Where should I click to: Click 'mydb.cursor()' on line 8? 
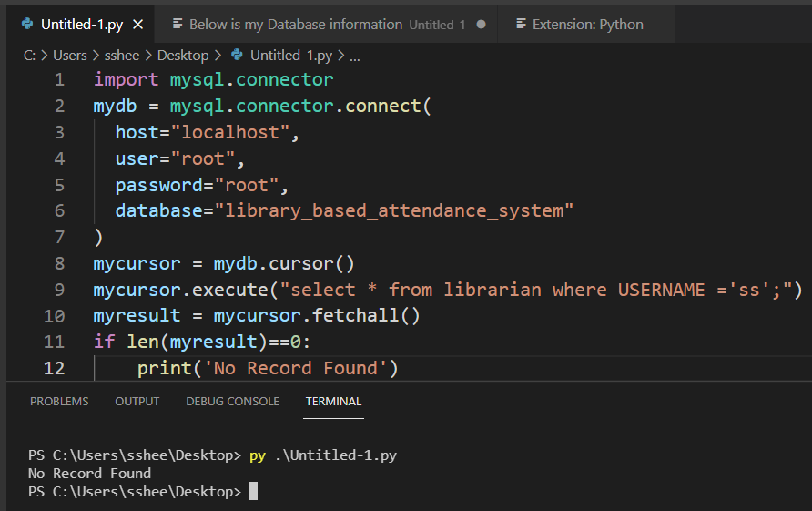click(x=284, y=264)
